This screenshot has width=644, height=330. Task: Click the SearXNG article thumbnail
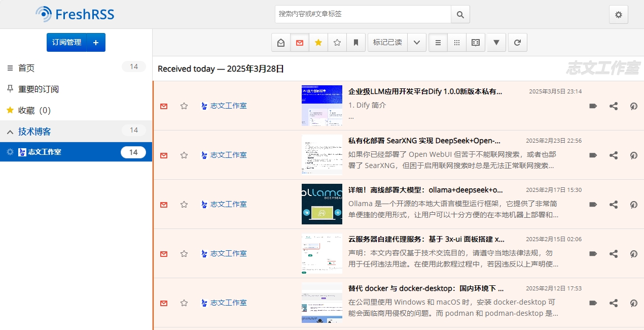pyautogui.click(x=322, y=155)
